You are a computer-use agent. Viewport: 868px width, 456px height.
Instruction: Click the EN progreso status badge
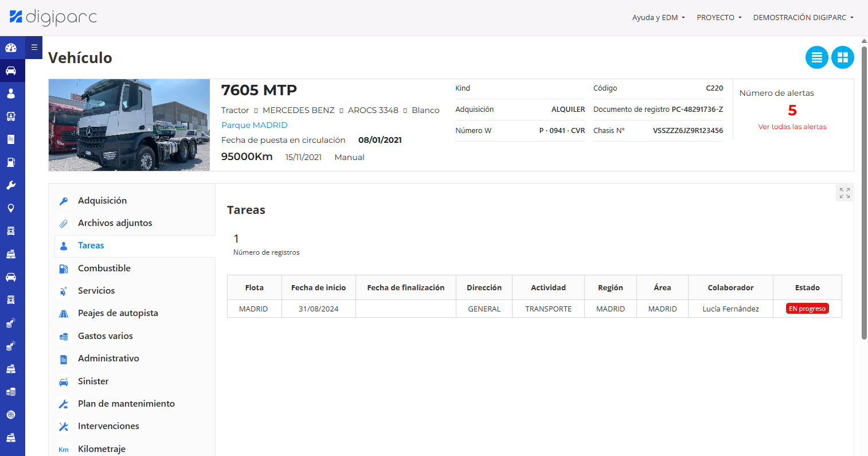click(x=807, y=309)
